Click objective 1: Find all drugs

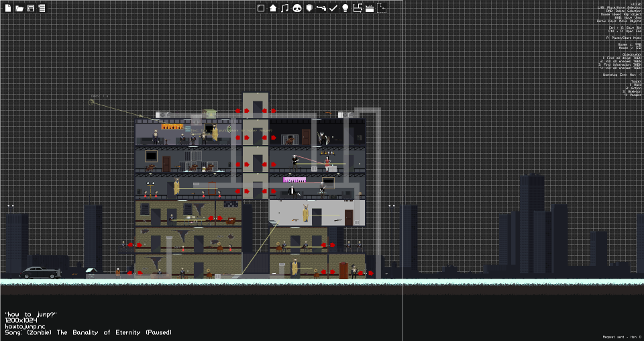pyautogui.click(x=621, y=58)
